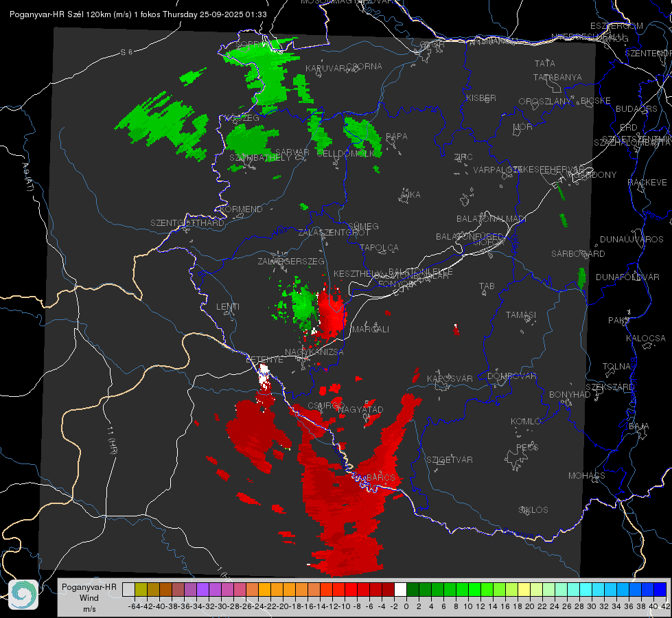Click the PECS city label
The width and height of the screenshot is (672, 618).
tap(526, 447)
